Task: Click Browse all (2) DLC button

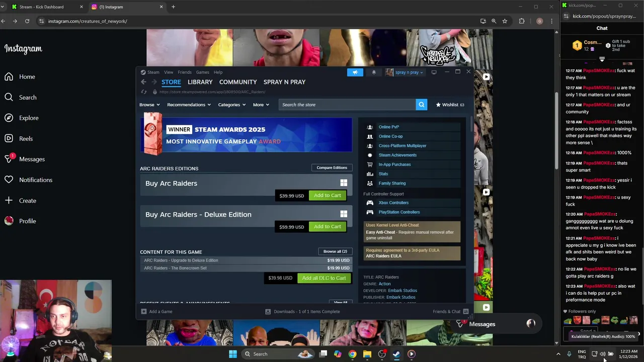Action: pos(335,251)
